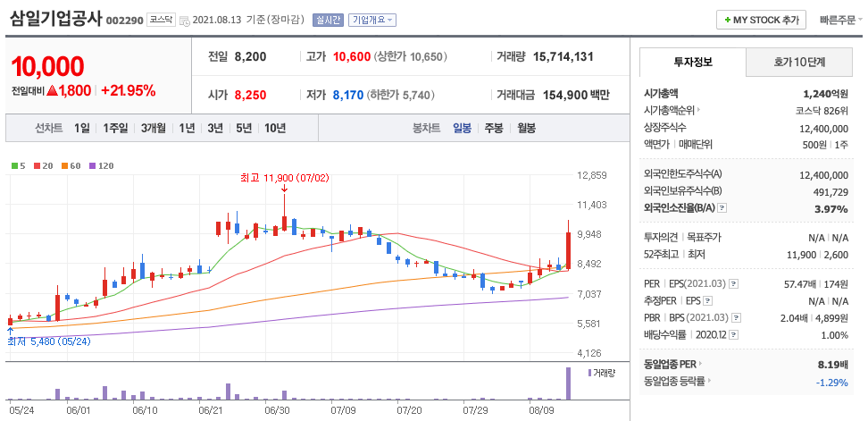Toggle the 실시간 real-time button
868x421 pixels.
click(329, 21)
